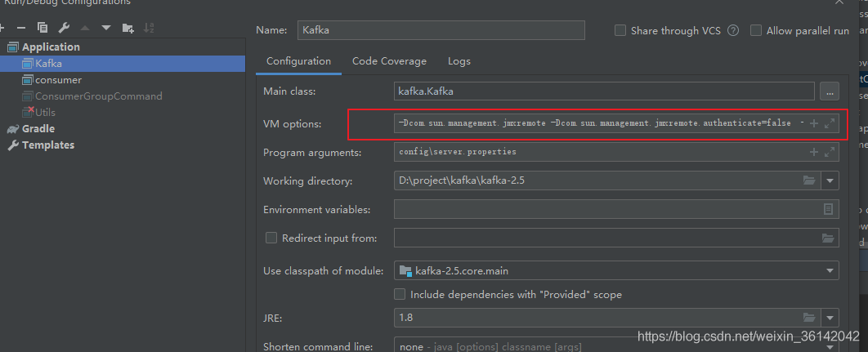Open Shorten command line dropdown
The image size is (868, 352).
click(830, 346)
